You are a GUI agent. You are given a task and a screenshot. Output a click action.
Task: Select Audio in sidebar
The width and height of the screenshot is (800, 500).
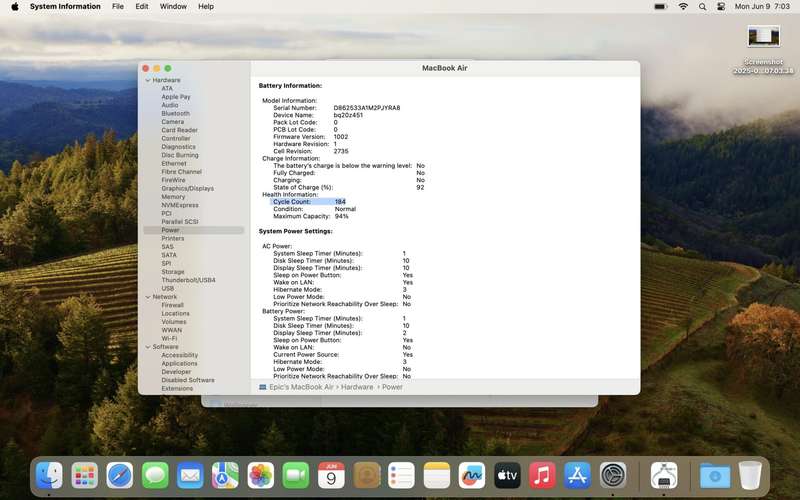170,105
